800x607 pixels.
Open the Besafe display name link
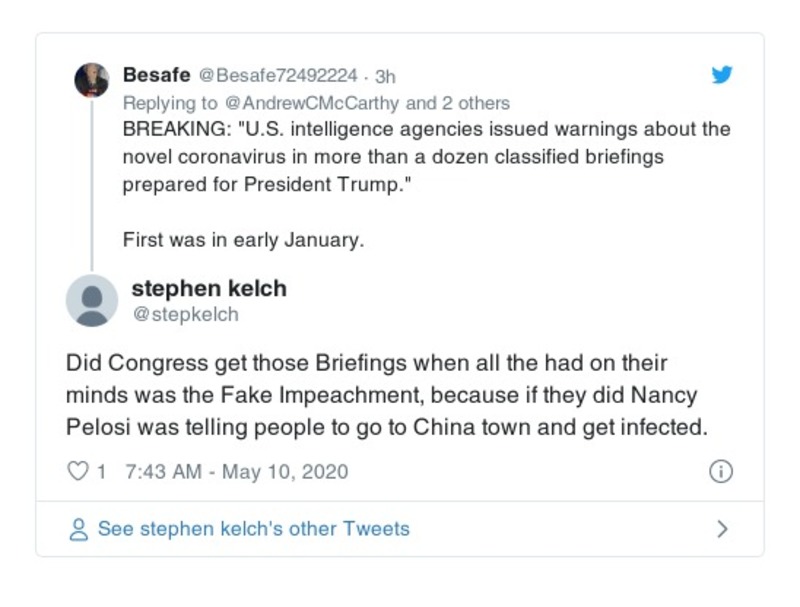[x=156, y=75]
